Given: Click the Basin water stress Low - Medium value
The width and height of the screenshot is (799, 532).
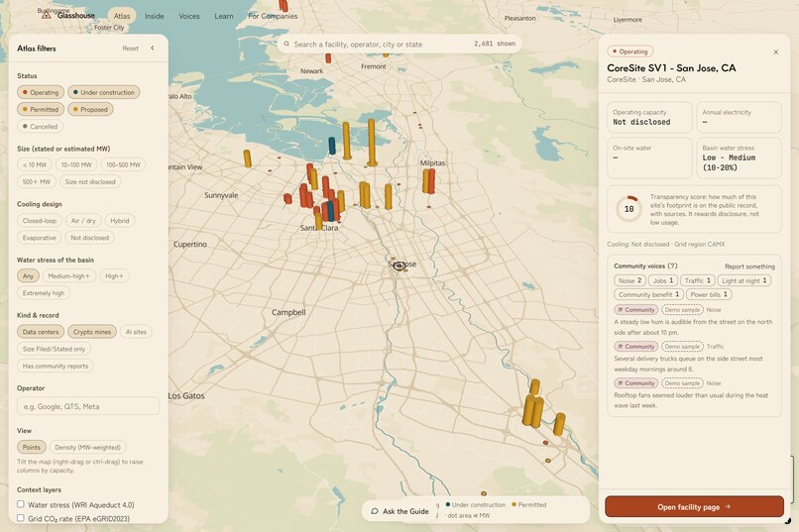Looking at the screenshot, I should pyautogui.click(x=729, y=162).
